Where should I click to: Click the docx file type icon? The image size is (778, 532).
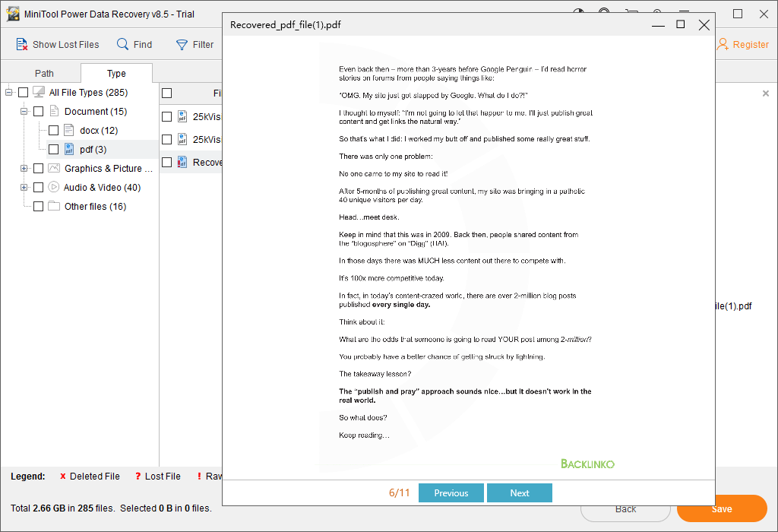(x=69, y=130)
